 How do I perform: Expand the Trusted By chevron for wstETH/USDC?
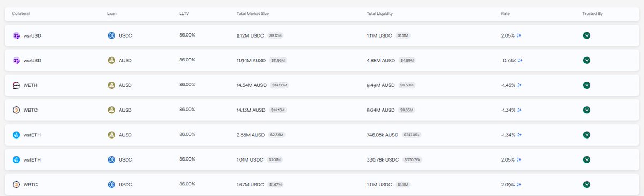(x=587, y=159)
